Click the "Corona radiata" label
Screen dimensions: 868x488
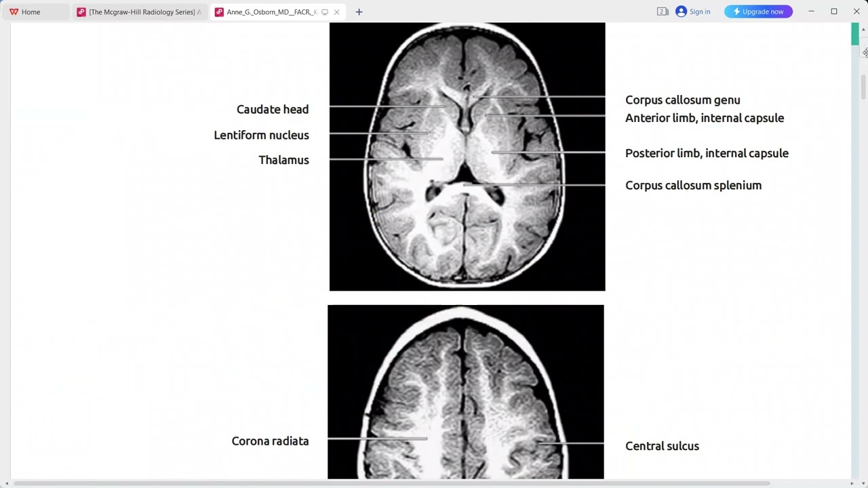click(270, 441)
